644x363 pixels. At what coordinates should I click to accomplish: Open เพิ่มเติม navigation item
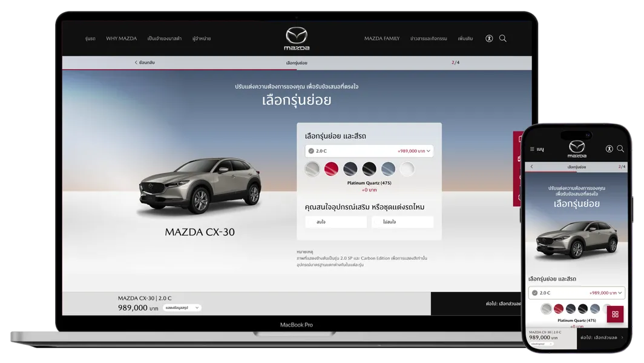(x=465, y=39)
